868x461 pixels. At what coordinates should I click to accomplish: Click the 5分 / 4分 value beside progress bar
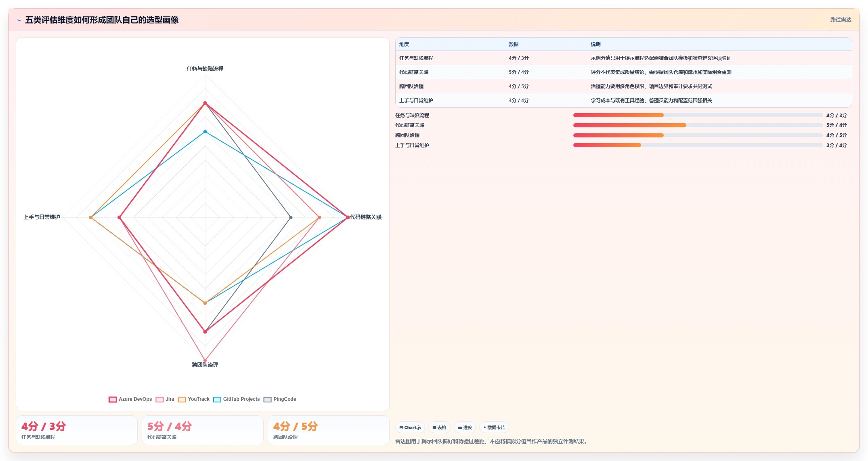coord(837,125)
